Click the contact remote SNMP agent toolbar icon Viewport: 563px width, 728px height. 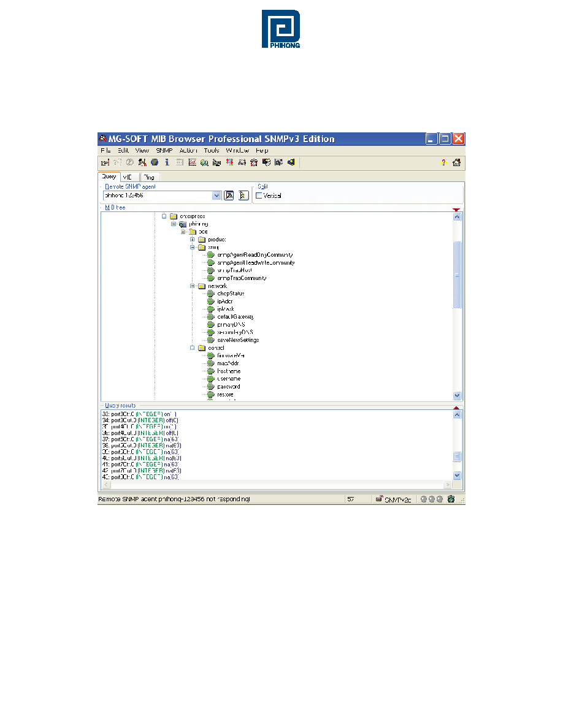(105, 162)
